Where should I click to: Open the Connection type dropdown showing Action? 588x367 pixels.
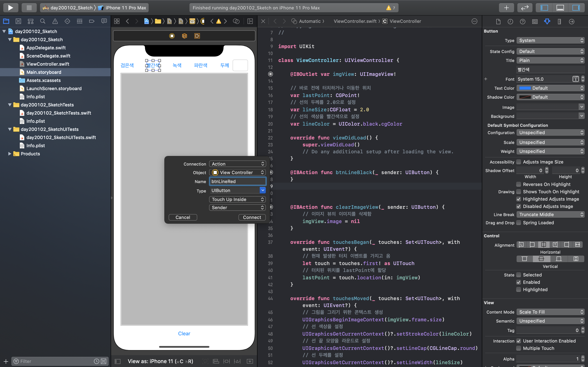[x=237, y=164]
